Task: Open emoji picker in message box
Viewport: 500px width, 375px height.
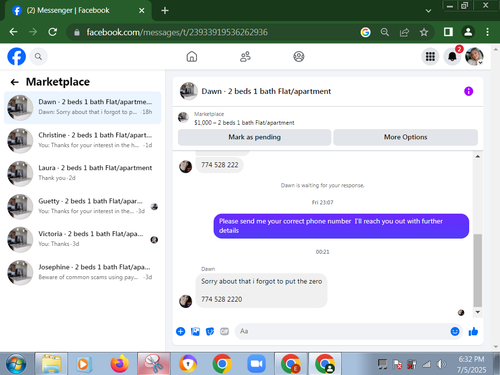Action: pos(455,331)
